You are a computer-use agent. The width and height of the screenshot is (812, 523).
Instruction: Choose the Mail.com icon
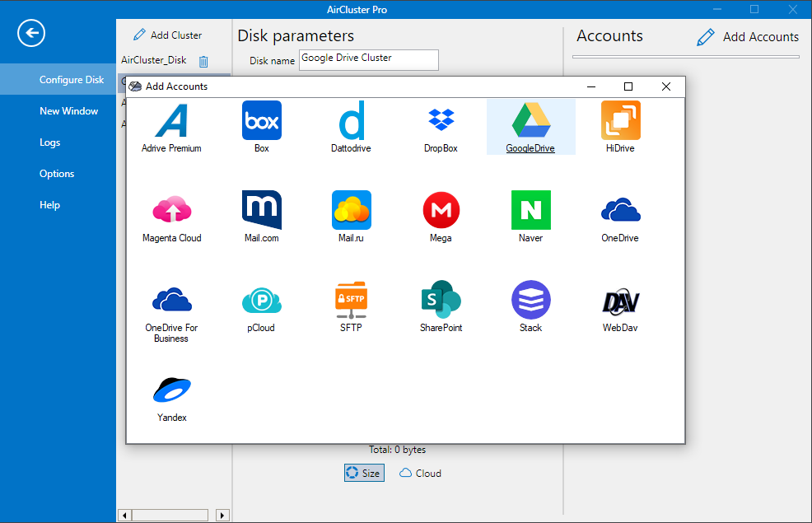coord(262,210)
